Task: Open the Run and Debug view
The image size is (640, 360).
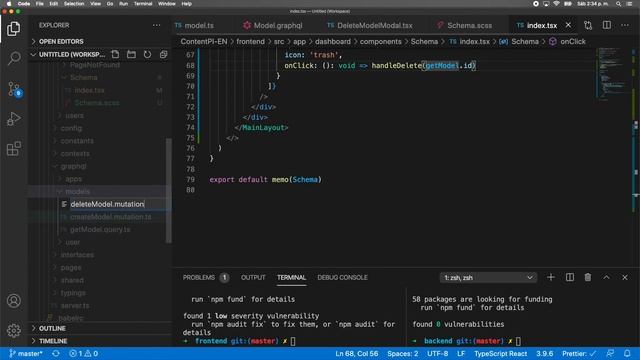Action: pos(13,119)
